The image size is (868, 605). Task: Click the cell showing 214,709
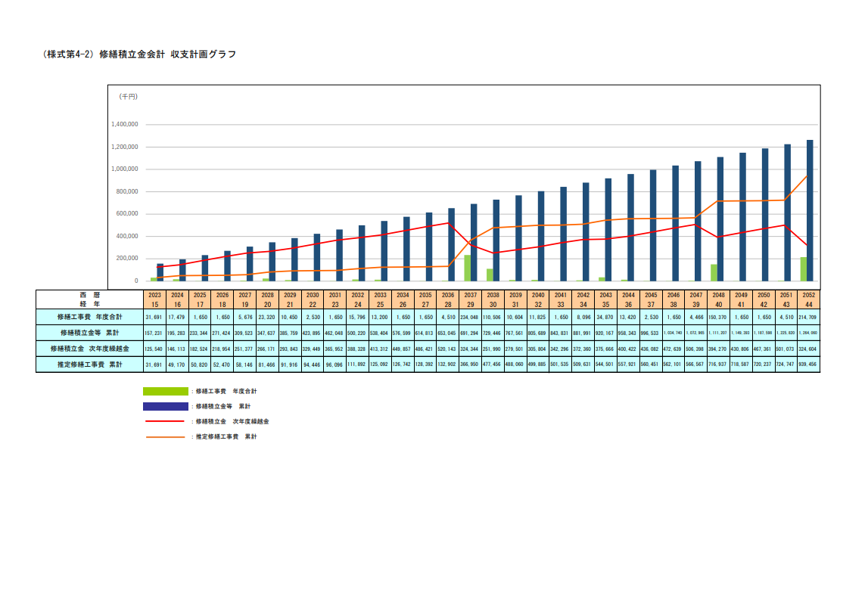[x=809, y=317]
